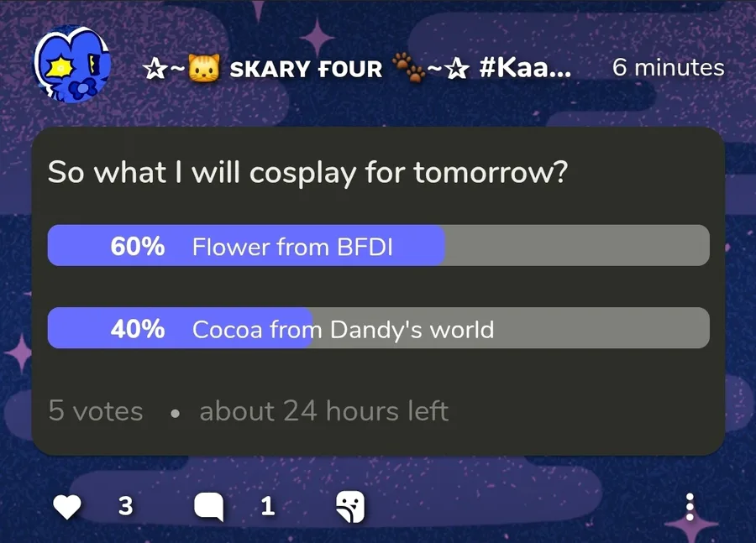Vote for "Cocoa from Dandy's world" option
The image size is (756, 543).
tap(378, 328)
